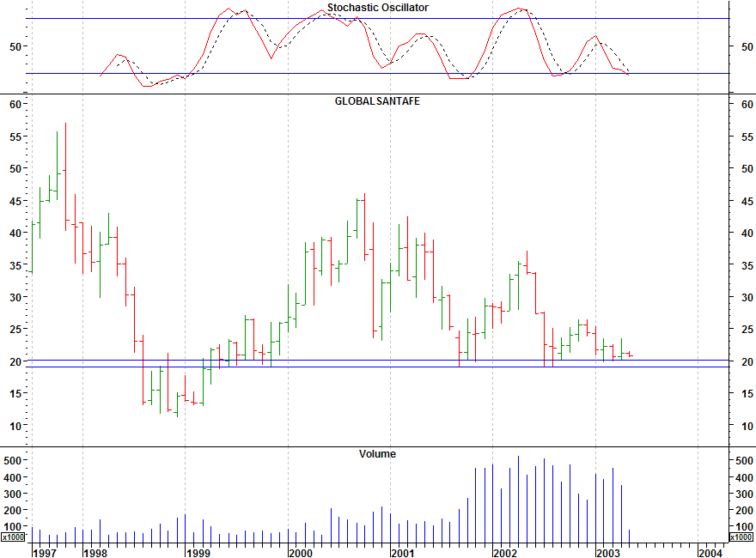This screenshot has height=558, width=756.
Task: Click volume 100 on the left volume axis
Action: (13, 527)
